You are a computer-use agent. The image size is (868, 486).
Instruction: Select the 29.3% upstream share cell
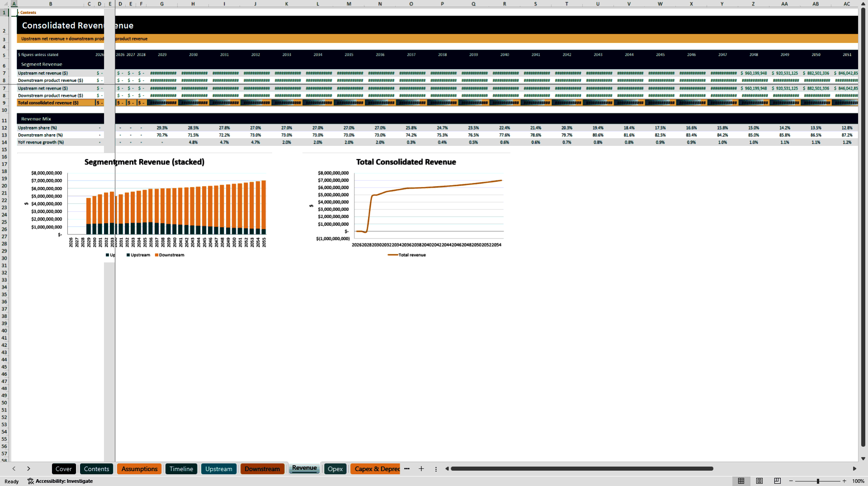162,128
